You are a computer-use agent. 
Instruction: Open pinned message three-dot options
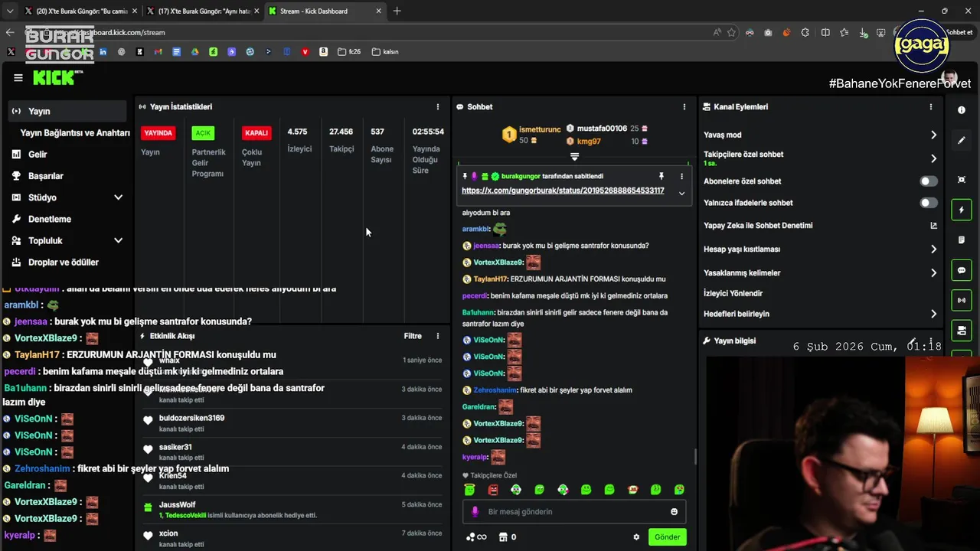pyautogui.click(x=681, y=176)
